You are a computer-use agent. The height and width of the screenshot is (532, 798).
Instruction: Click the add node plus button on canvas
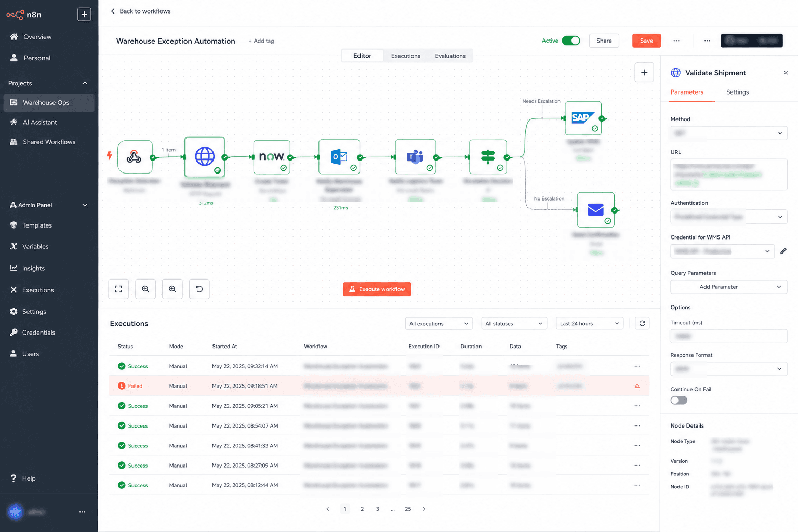click(644, 73)
